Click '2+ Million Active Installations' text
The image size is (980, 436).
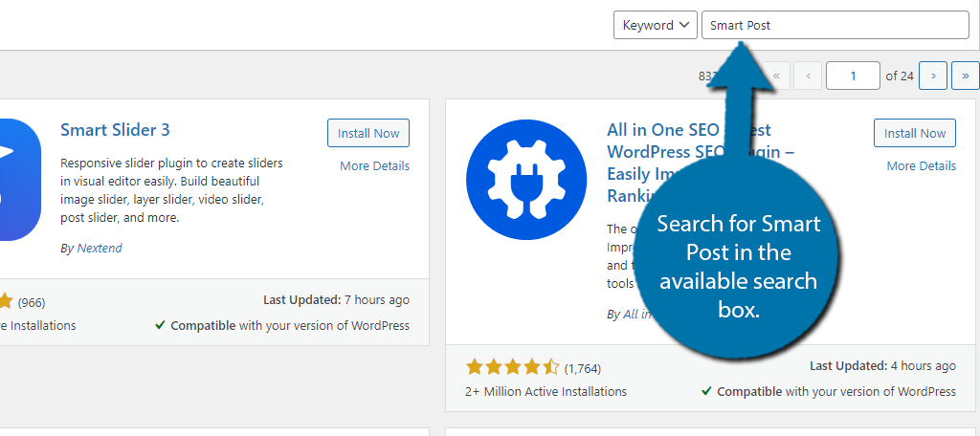(546, 392)
